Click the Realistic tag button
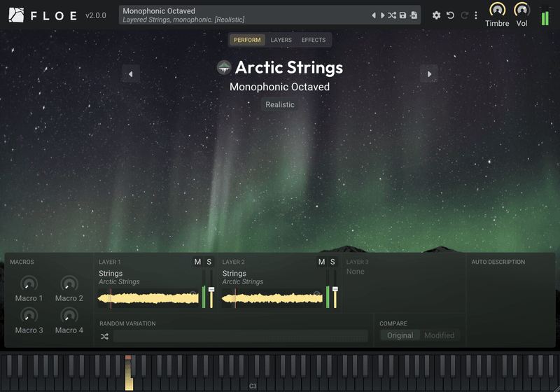Image resolution: width=560 pixels, height=392 pixels. [x=280, y=104]
